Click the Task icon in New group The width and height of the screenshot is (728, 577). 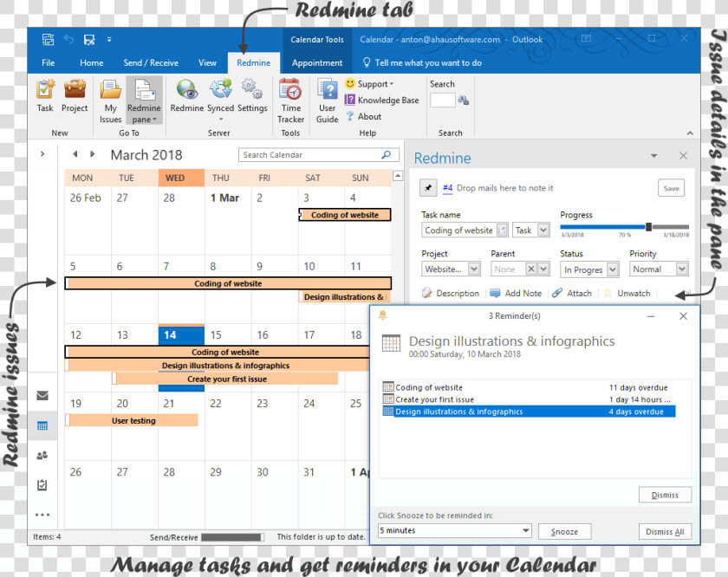click(x=45, y=89)
